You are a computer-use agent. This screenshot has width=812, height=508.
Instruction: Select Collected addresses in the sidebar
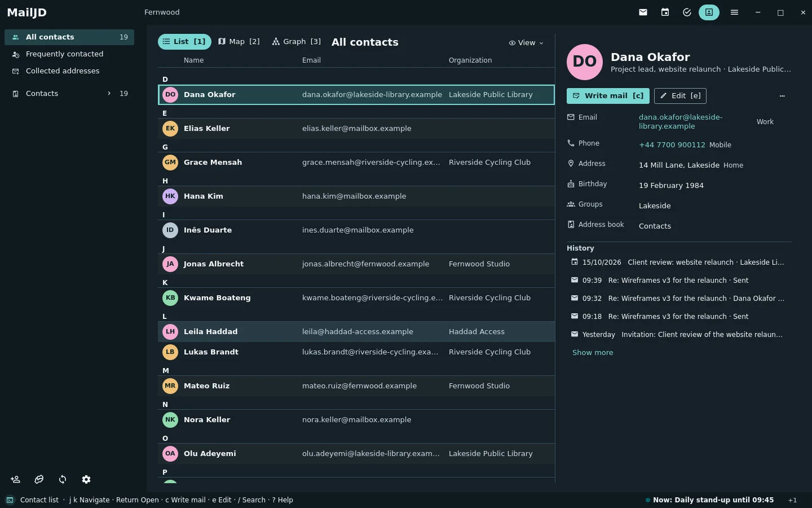click(69, 71)
